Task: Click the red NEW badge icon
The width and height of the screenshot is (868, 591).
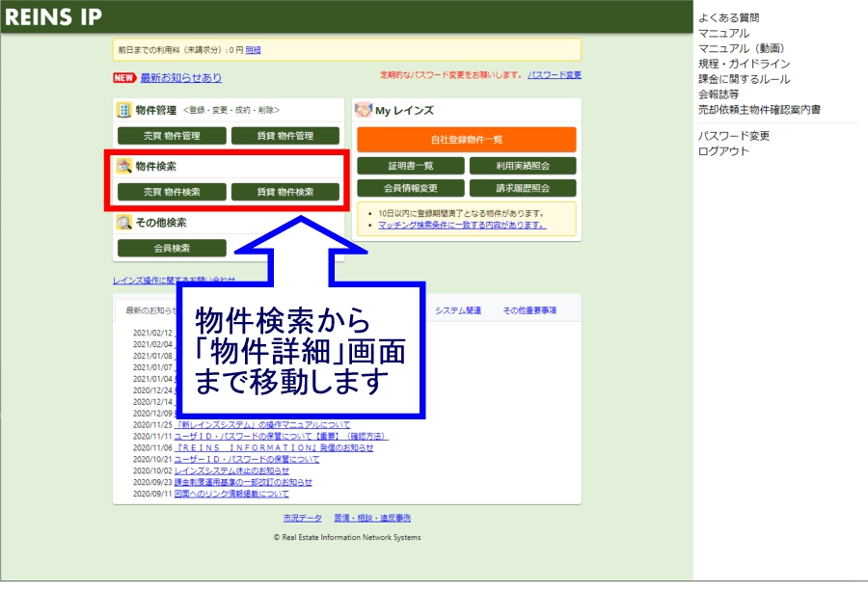Action: click(x=124, y=78)
